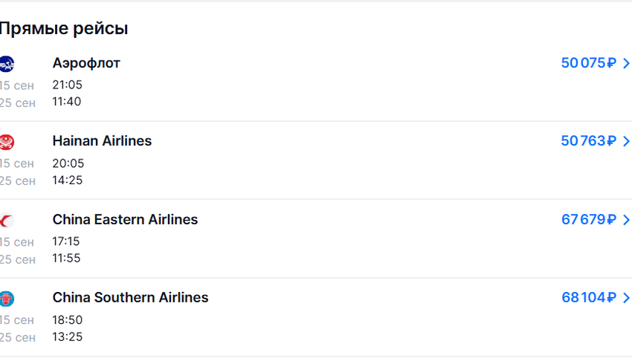Choose the 67 679₽ China Eastern price

588,220
